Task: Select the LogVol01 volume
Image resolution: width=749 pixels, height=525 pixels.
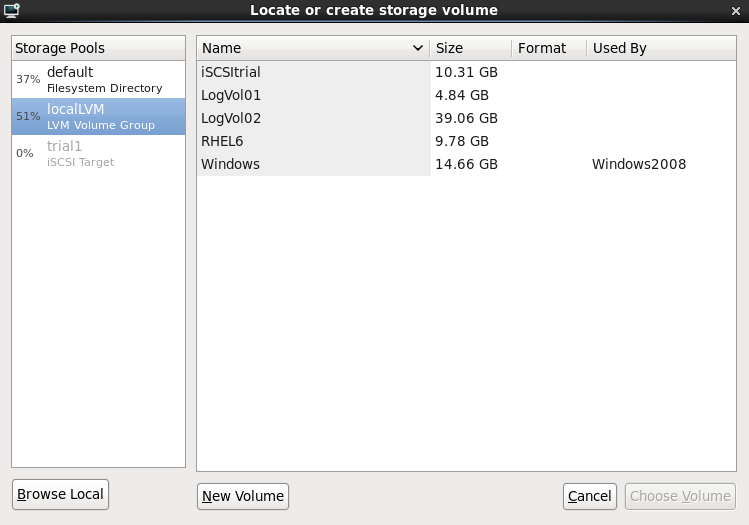Action: click(x=313, y=95)
